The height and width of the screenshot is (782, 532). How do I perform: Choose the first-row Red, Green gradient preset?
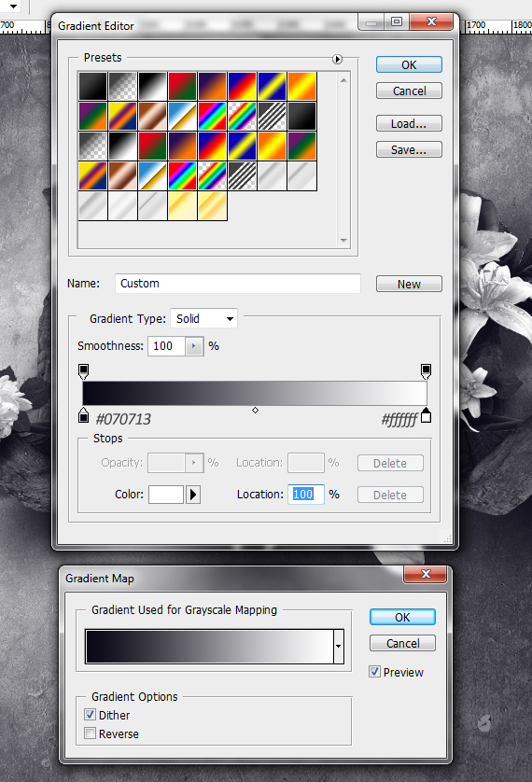[x=182, y=86]
